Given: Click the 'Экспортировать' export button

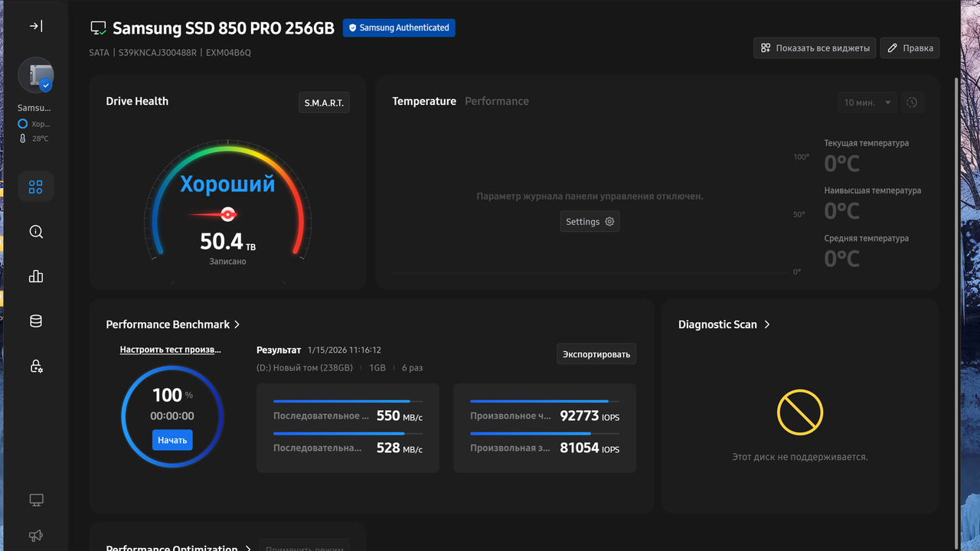Looking at the screenshot, I should pos(596,354).
